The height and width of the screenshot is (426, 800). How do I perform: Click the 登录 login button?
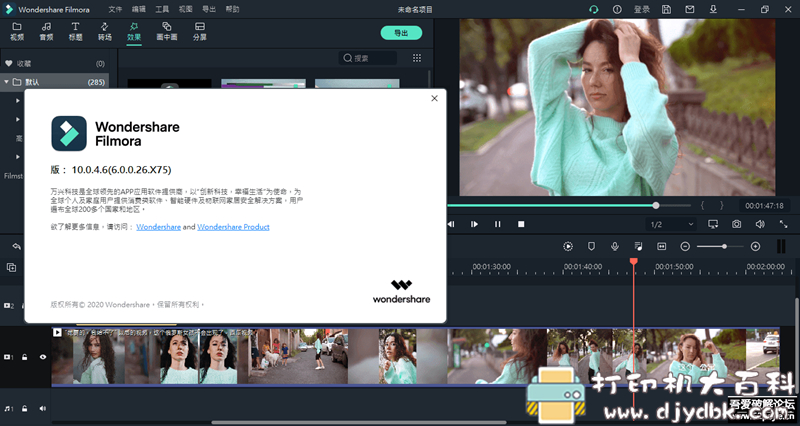pyautogui.click(x=642, y=9)
